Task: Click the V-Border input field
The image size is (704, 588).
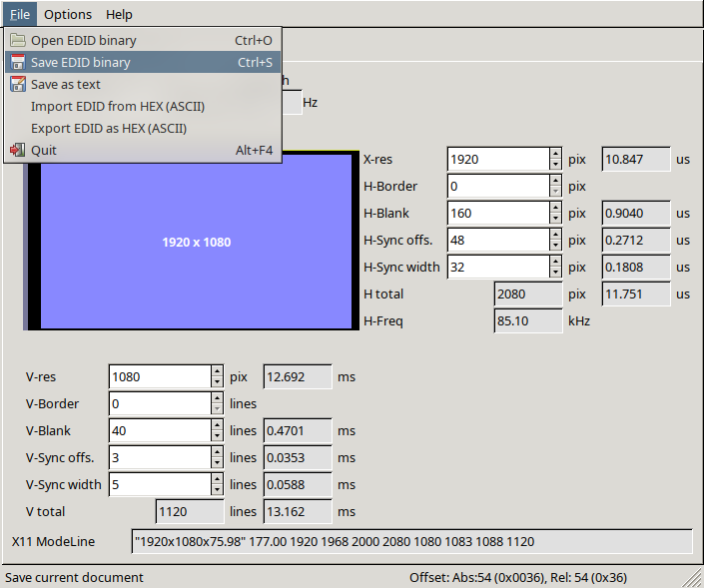Action: [x=160, y=404]
